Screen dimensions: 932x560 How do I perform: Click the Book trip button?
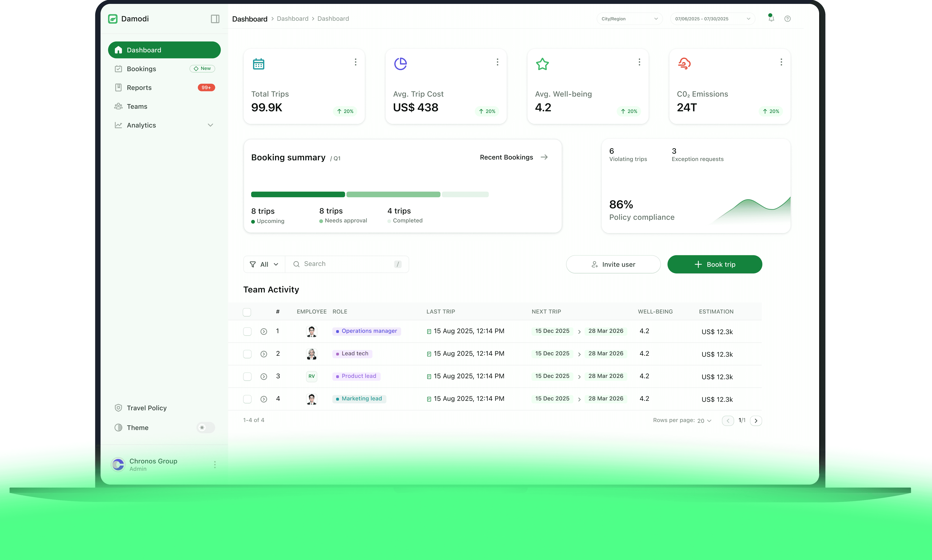(x=714, y=264)
